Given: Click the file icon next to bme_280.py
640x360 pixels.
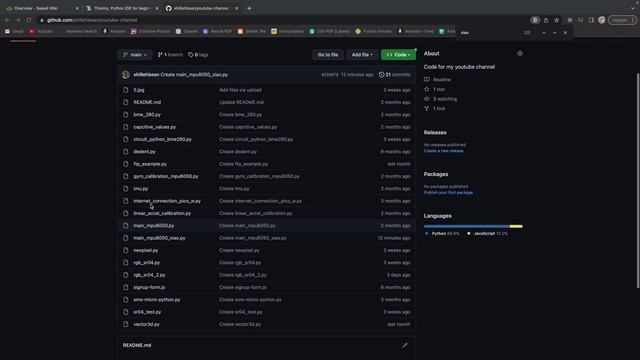Looking at the screenshot, I should [126, 115].
